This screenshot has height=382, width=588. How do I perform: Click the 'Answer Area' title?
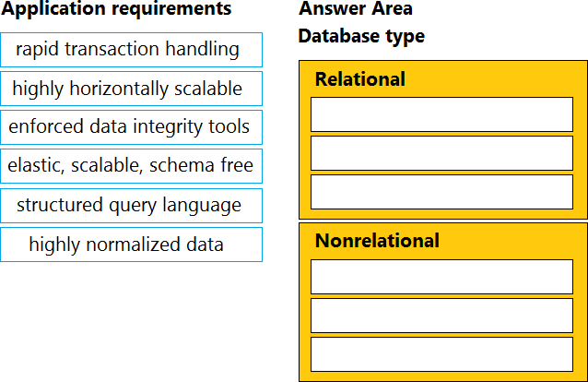[x=356, y=9]
